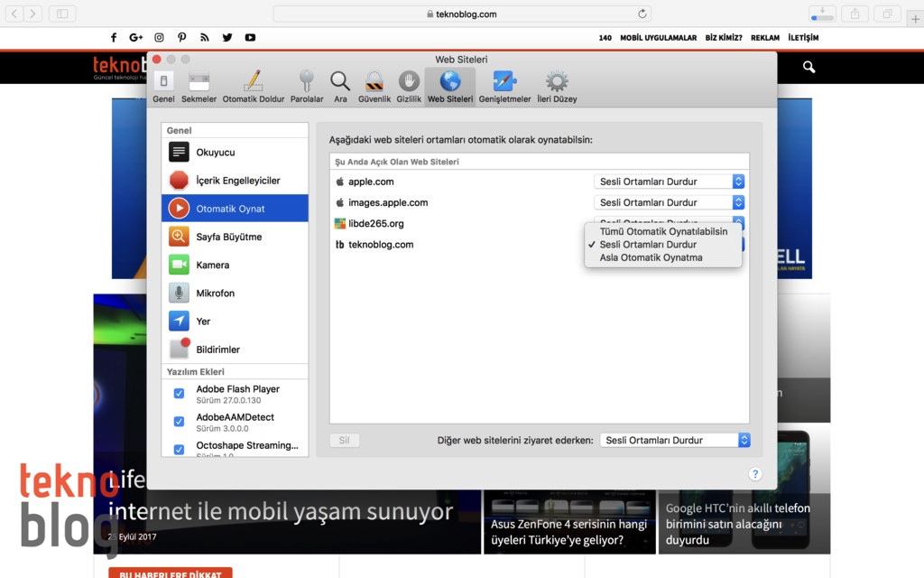Open the Otomatik Doldur preferences pane
This screenshot has height=578, width=924.
tap(254, 88)
